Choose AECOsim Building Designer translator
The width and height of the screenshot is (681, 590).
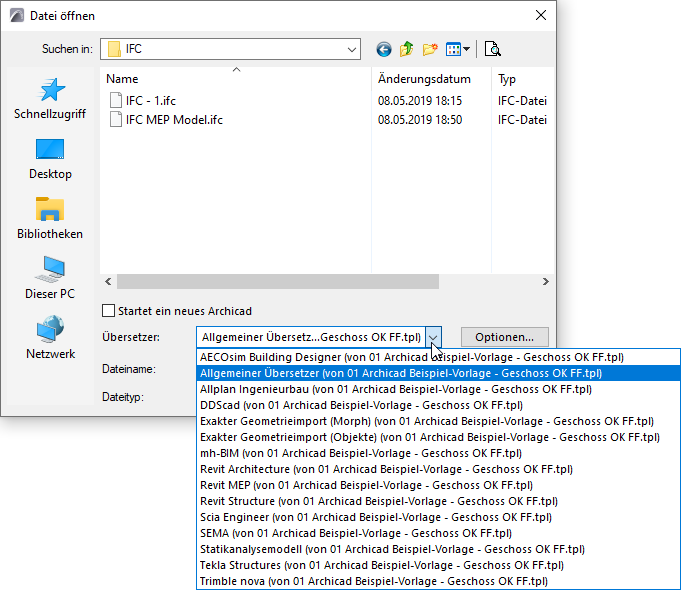[x=438, y=357]
